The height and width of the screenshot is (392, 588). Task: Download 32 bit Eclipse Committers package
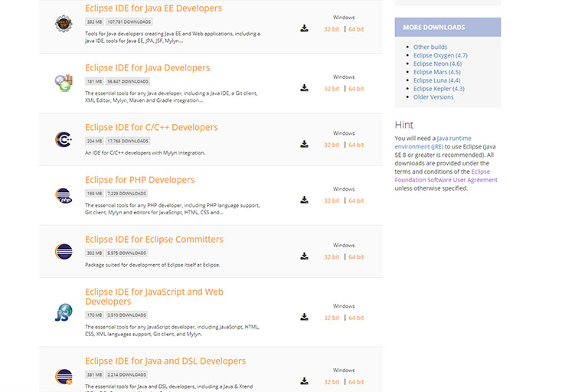332,257
